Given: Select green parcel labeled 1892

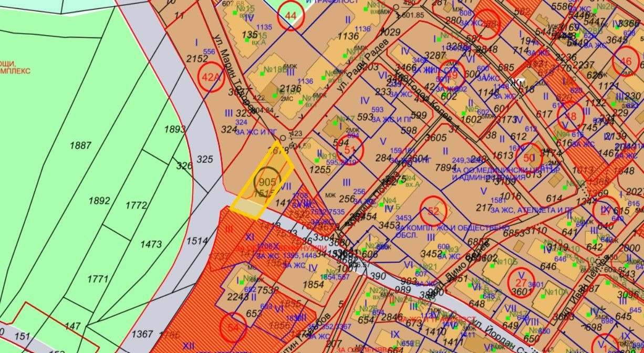Looking at the screenshot, I should click(99, 200).
